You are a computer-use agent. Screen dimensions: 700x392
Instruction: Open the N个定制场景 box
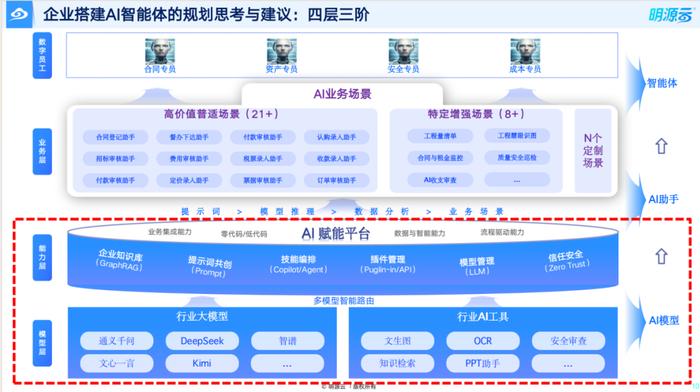[x=593, y=150]
